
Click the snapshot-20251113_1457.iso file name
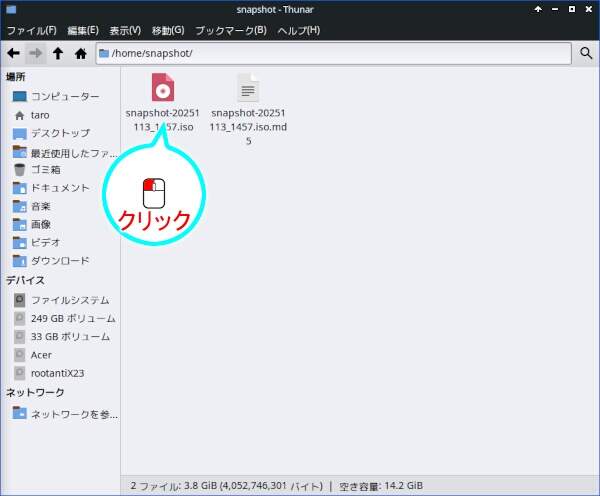click(x=163, y=120)
